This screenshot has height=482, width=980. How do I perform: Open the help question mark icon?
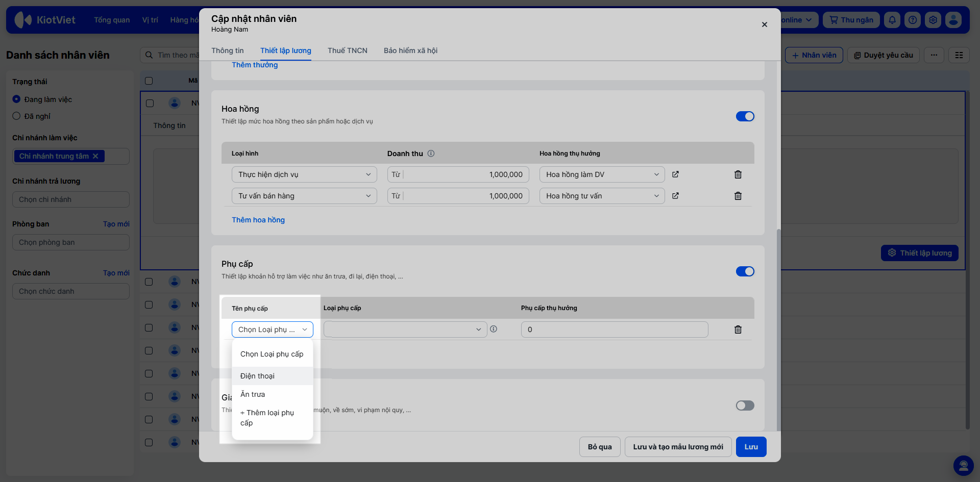tap(913, 20)
